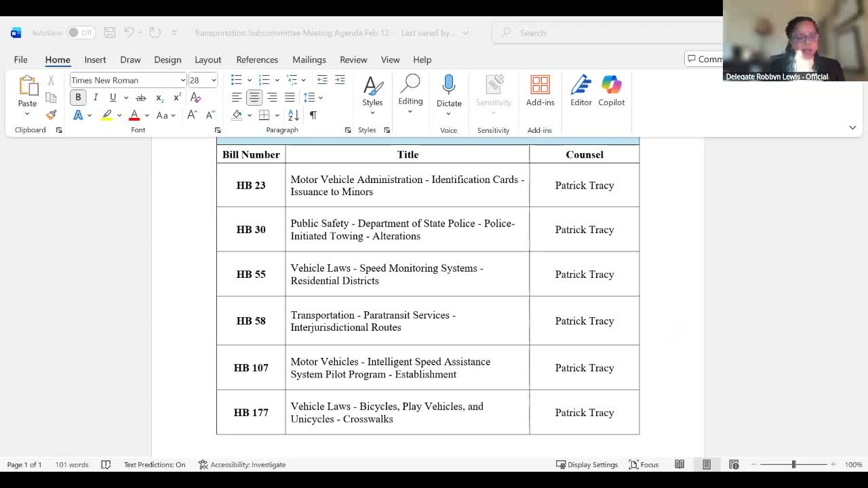868x488 pixels.
Task: Activate the Format Painter brush
Action: (x=51, y=115)
